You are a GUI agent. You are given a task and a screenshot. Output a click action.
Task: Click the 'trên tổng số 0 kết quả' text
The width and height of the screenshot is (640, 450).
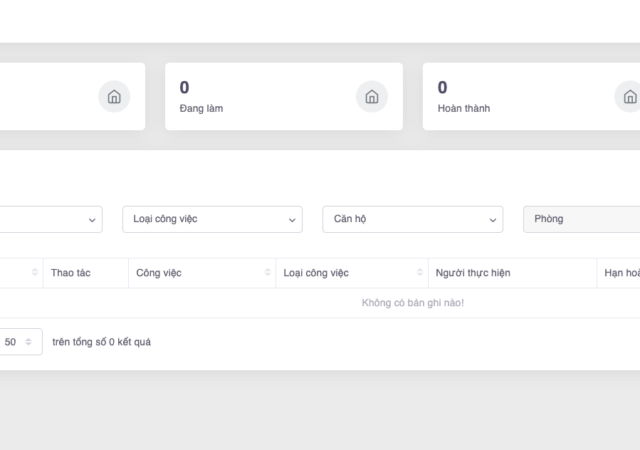coord(102,342)
